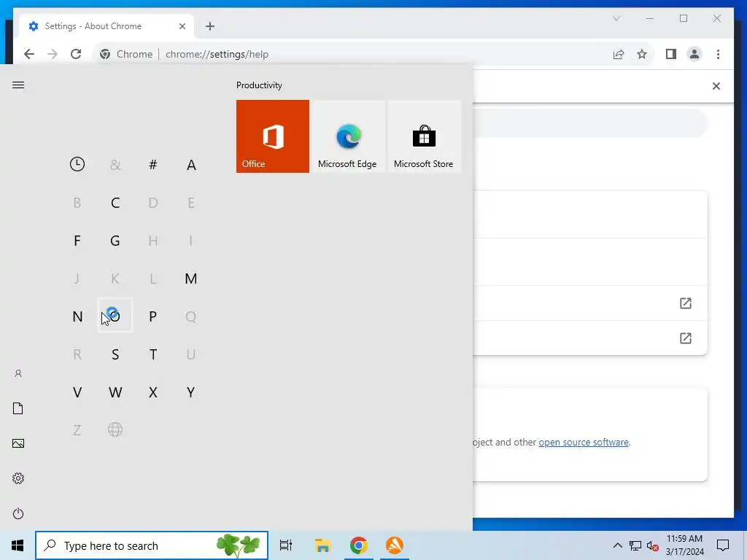Focus the taskbar search box

tap(152, 545)
